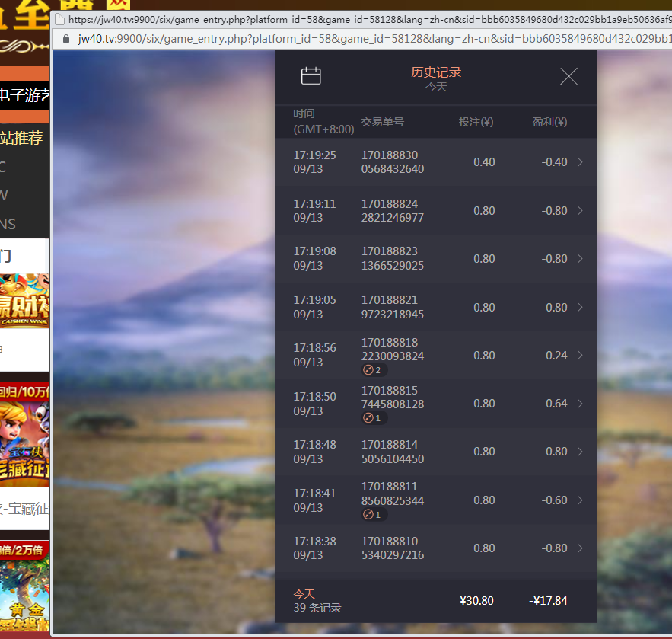Click the free-spin badge under 8560825344
This screenshot has height=639, width=672.
coord(374,515)
